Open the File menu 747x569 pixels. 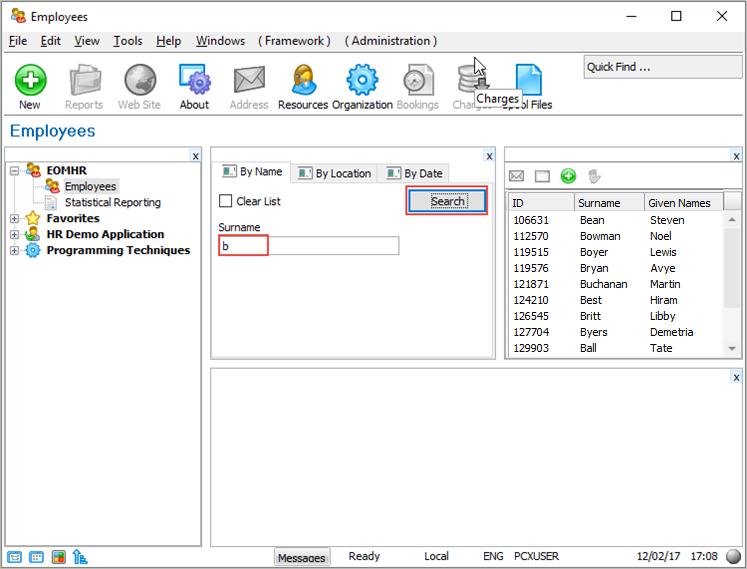(x=18, y=41)
